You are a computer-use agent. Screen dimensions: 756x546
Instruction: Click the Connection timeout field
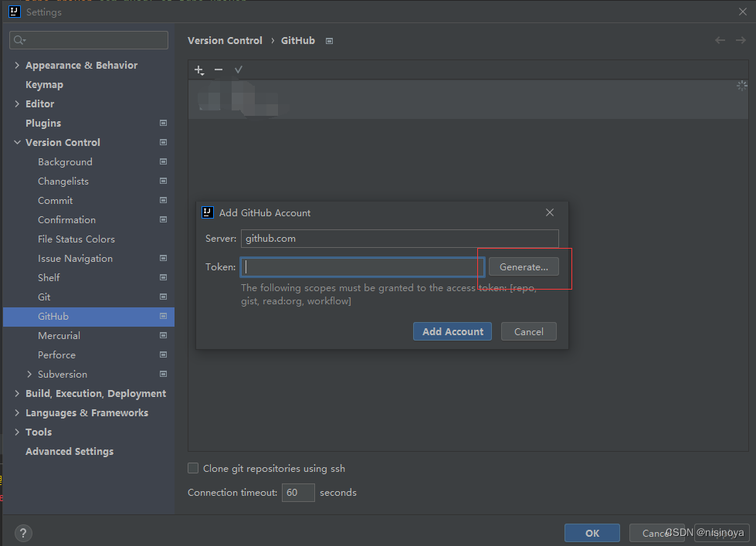pyautogui.click(x=298, y=493)
